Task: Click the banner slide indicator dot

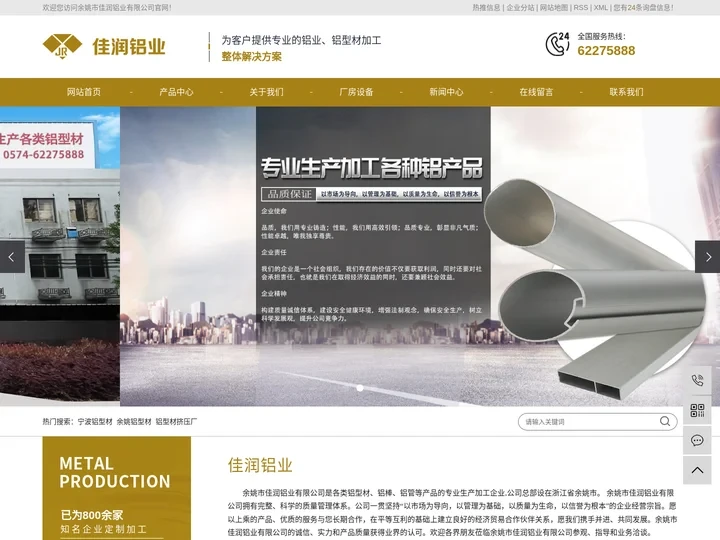Action: point(360,388)
